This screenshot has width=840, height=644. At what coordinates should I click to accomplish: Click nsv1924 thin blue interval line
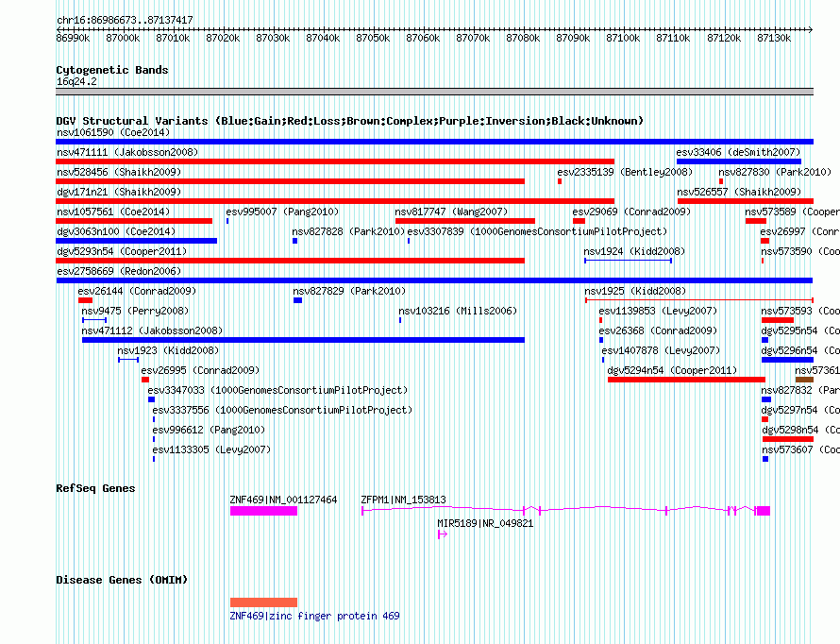coord(628,261)
